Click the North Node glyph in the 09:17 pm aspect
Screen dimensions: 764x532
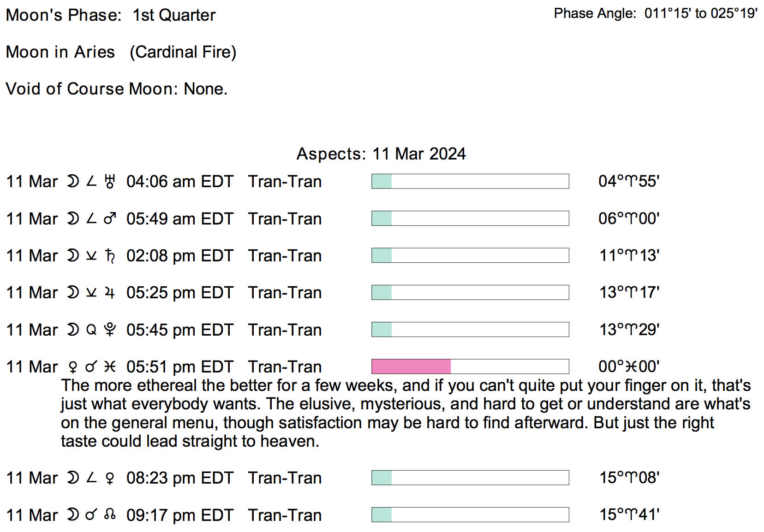pyautogui.click(x=109, y=515)
